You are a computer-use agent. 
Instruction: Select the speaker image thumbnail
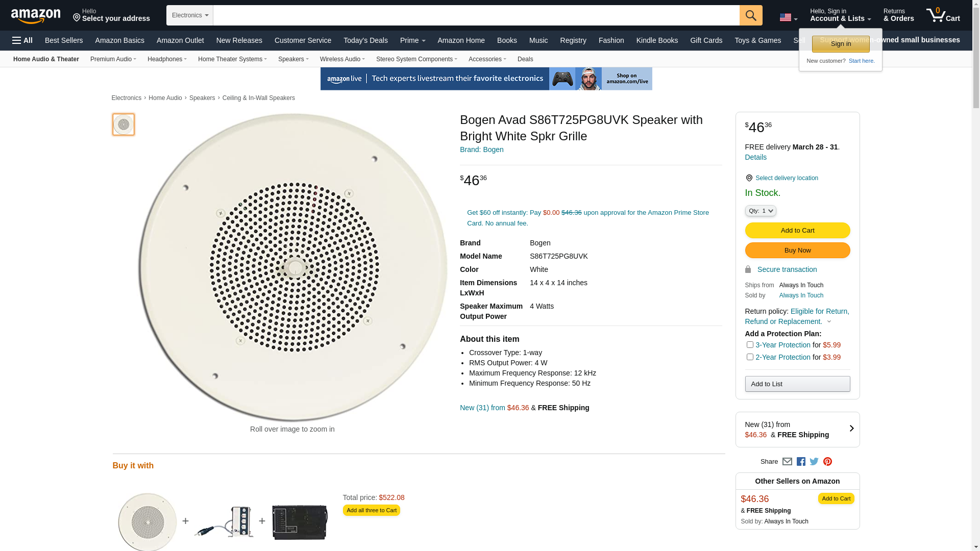(124, 124)
